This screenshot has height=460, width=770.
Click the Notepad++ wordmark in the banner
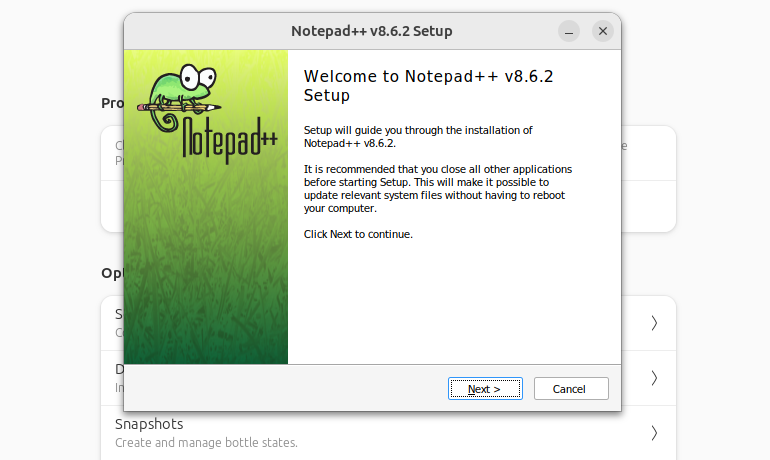pyautogui.click(x=229, y=140)
